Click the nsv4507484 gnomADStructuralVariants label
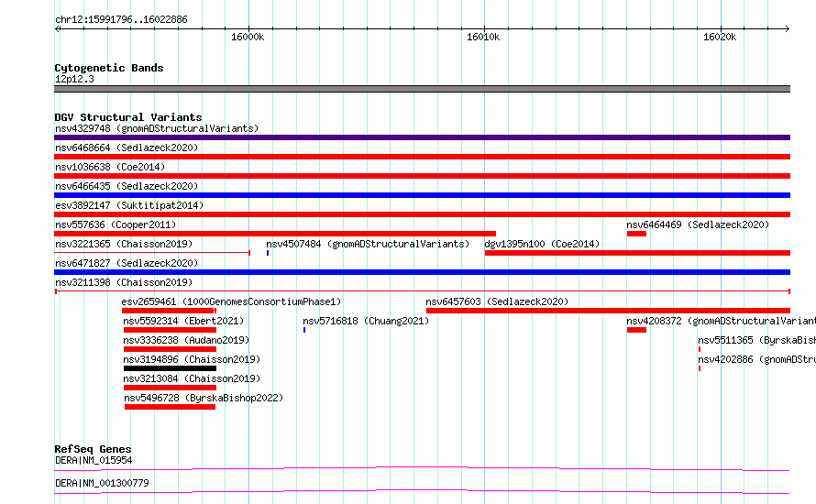The width and height of the screenshot is (816, 504). [368, 244]
